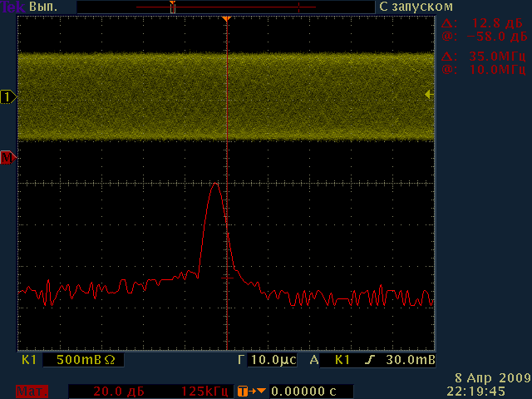The width and height of the screenshot is (532, 399).
Task: Click the 35.0МГц cursor delta frequency readout
Action: [x=490, y=57]
